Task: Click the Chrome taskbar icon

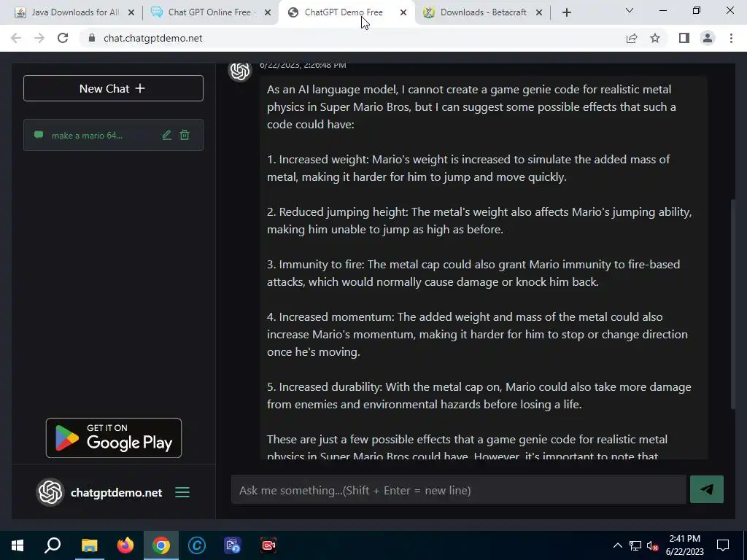Action: [161, 545]
